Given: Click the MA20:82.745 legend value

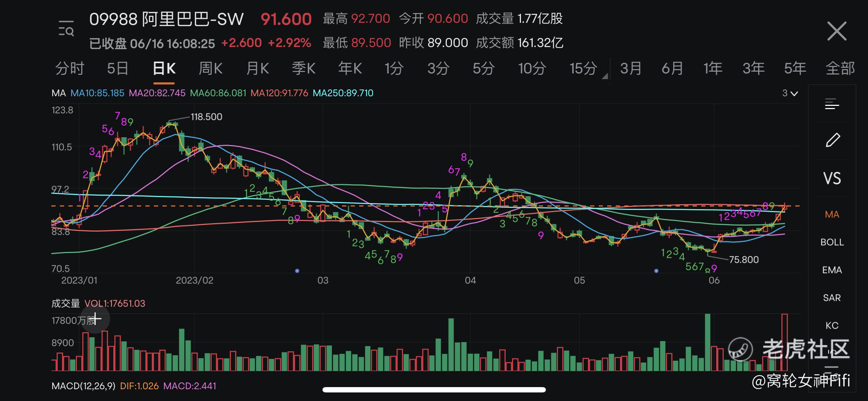Looking at the screenshot, I should [157, 93].
